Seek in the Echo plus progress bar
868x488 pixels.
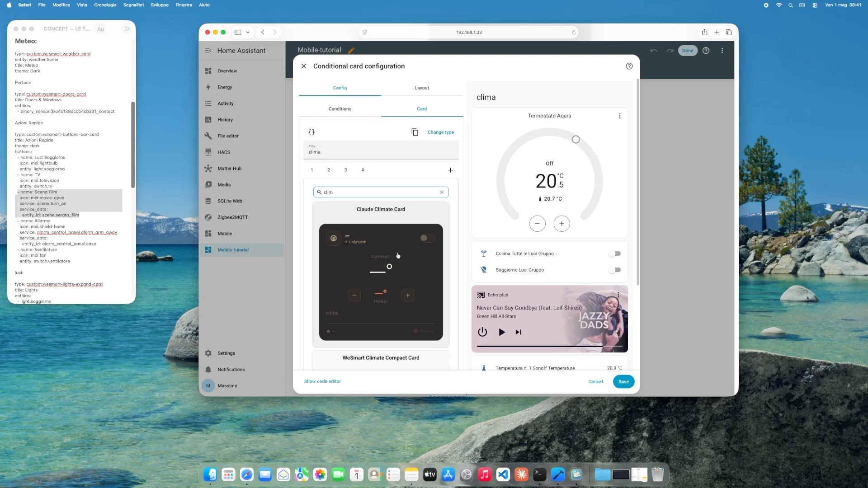pos(550,346)
